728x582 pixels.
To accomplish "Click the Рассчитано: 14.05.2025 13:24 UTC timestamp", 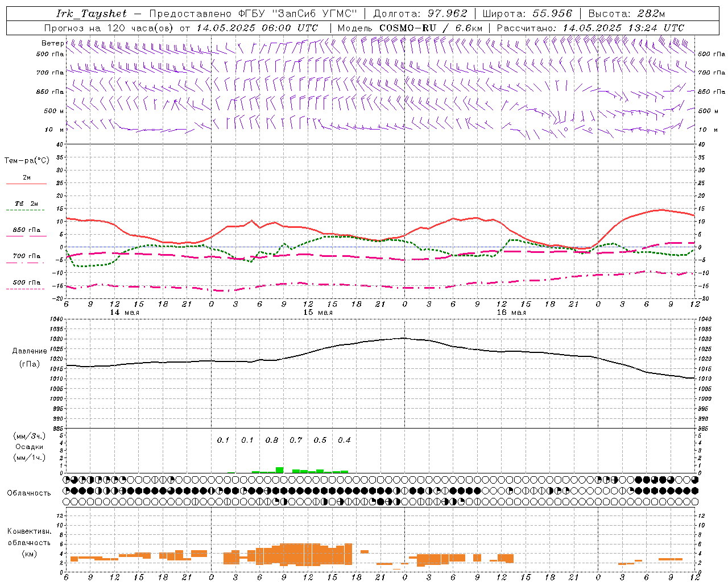I will [590, 28].
